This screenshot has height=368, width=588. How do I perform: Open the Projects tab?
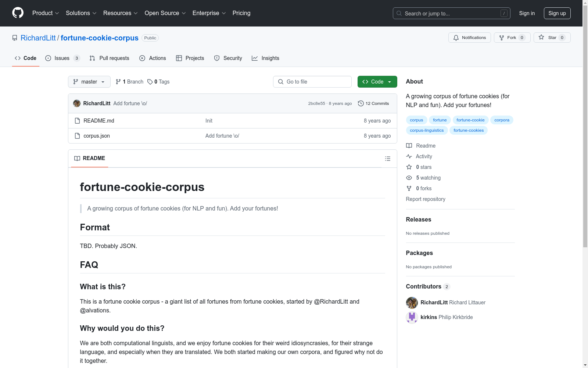coord(190,58)
